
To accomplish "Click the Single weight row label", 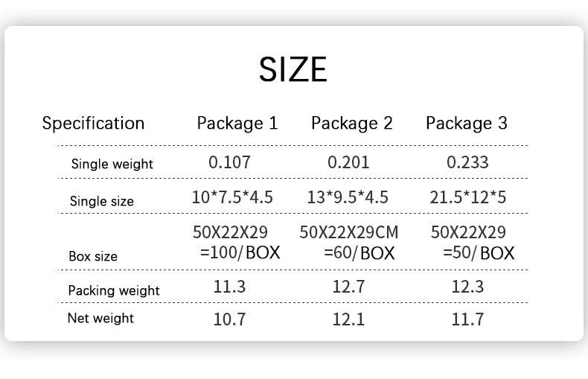I will (112, 164).
